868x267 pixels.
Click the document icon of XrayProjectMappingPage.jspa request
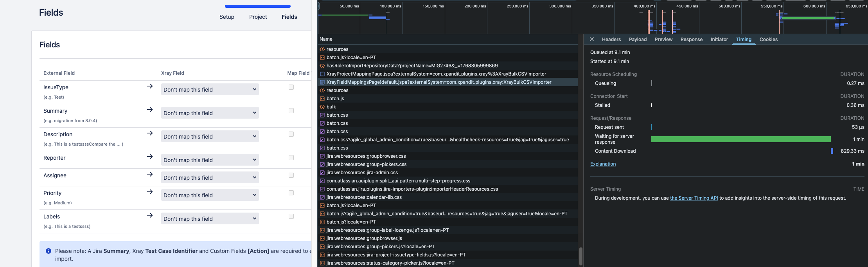pyautogui.click(x=322, y=74)
